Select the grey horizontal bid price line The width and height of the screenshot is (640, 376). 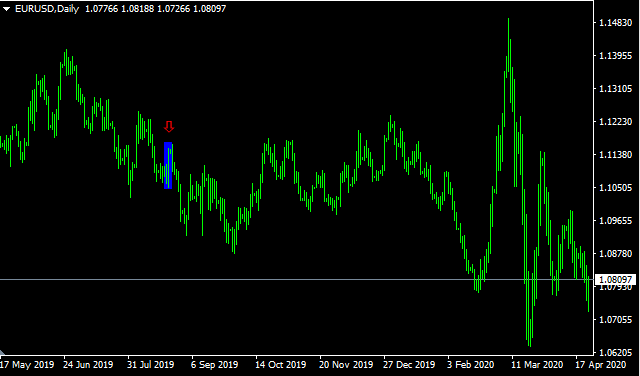[297, 280]
